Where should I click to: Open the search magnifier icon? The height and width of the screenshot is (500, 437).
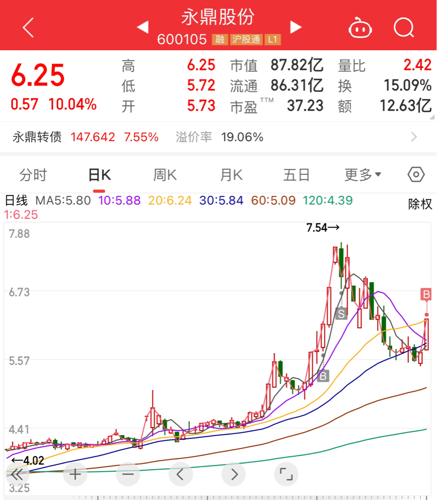404,28
